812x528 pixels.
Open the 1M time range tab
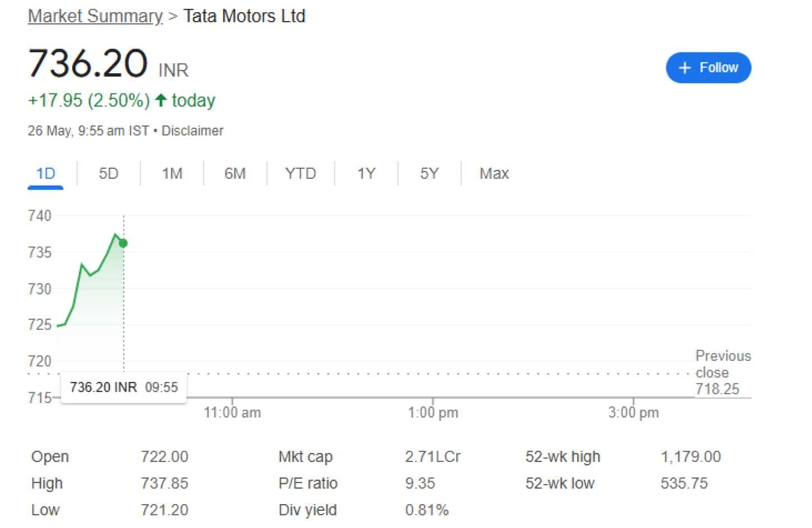pyautogui.click(x=172, y=174)
